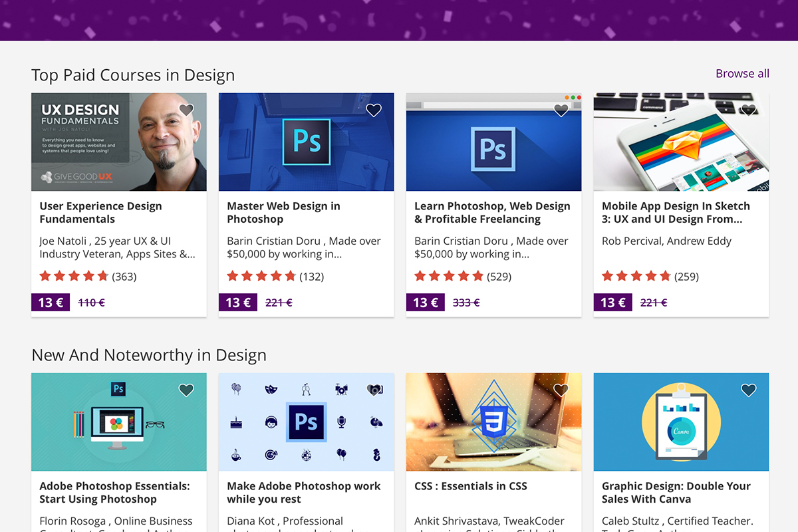Open the Browse all link for Design courses
The width and height of the screenshot is (798, 532).
pos(742,73)
